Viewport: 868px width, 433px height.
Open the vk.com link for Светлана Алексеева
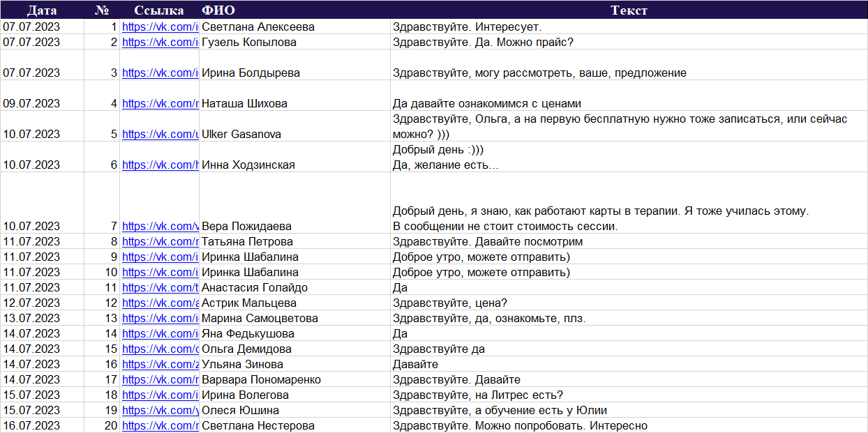pos(160,26)
